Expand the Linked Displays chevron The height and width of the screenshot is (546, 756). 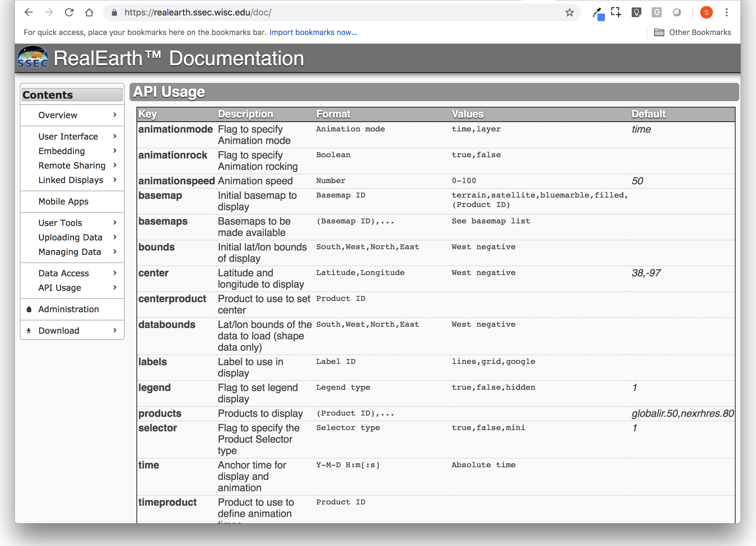115,180
